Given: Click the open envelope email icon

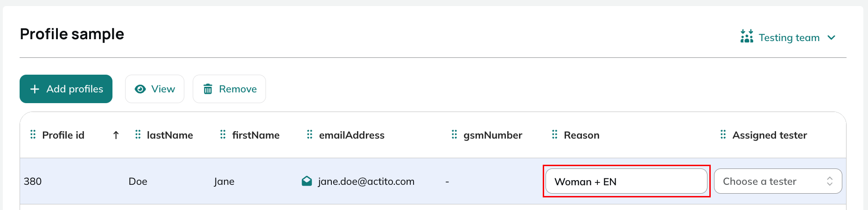Looking at the screenshot, I should click(x=307, y=181).
